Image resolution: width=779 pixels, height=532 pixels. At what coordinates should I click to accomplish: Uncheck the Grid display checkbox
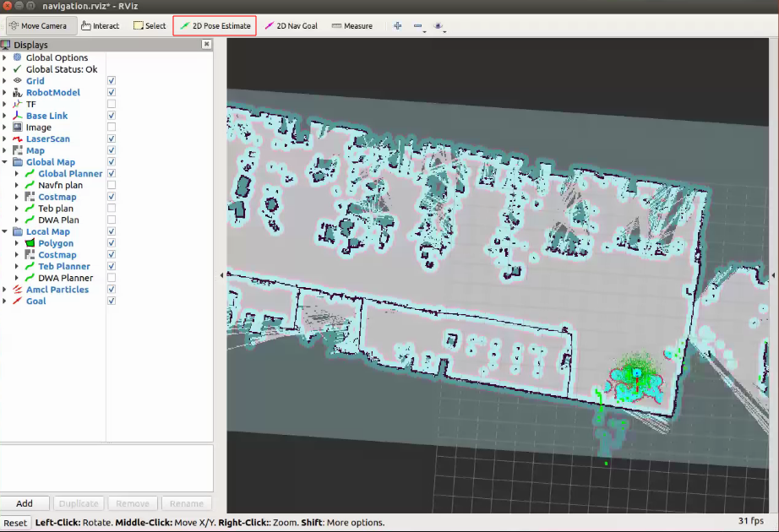[112, 80]
